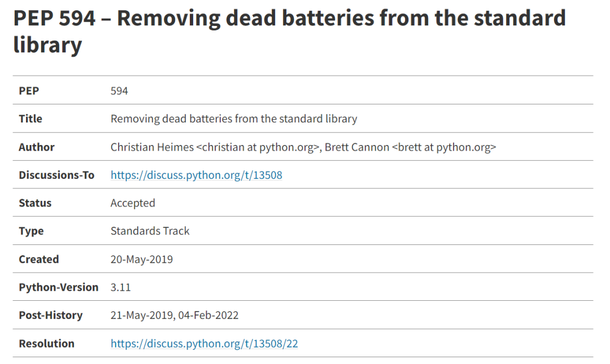Image resolution: width=610 pixels, height=364 pixels.
Task: Click the Created row label
Action: [x=39, y=260]
